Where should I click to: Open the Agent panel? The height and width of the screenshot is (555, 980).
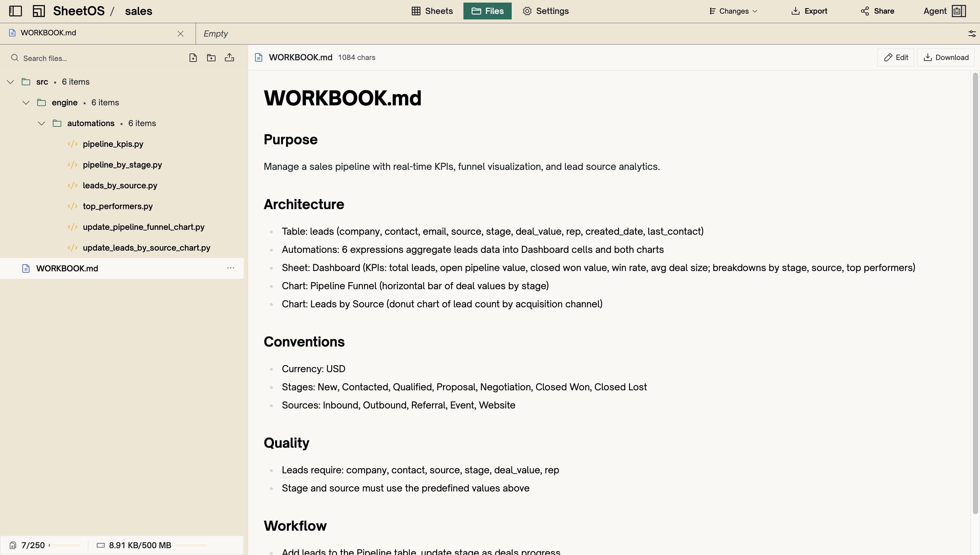(944, 11)
